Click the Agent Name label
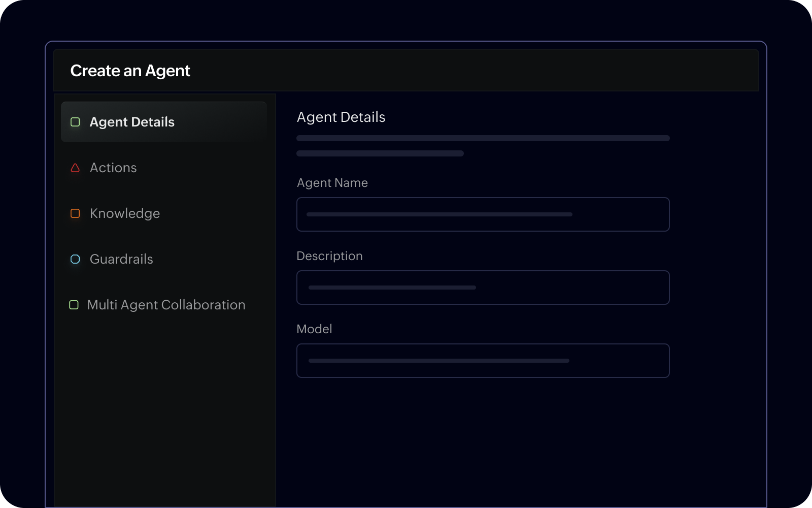 pos(332,183)
